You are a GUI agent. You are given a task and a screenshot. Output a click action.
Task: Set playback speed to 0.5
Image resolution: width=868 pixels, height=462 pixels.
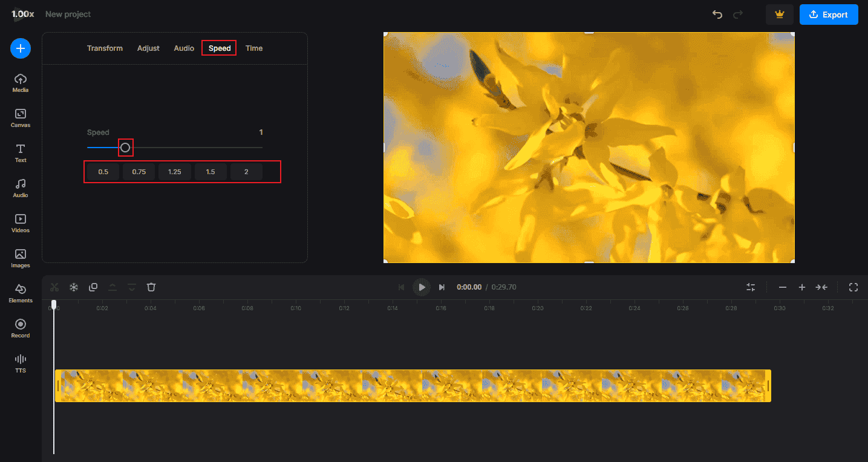click(x=103, y=171)
